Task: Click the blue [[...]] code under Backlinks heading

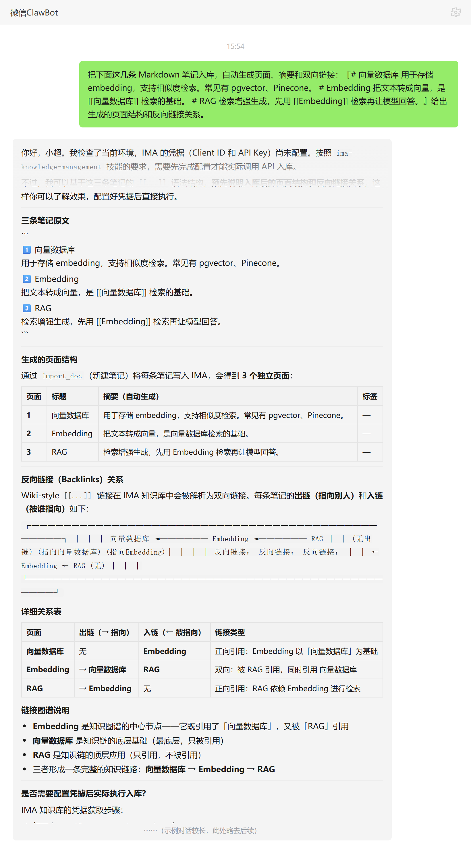Action: tap(78, 496)
